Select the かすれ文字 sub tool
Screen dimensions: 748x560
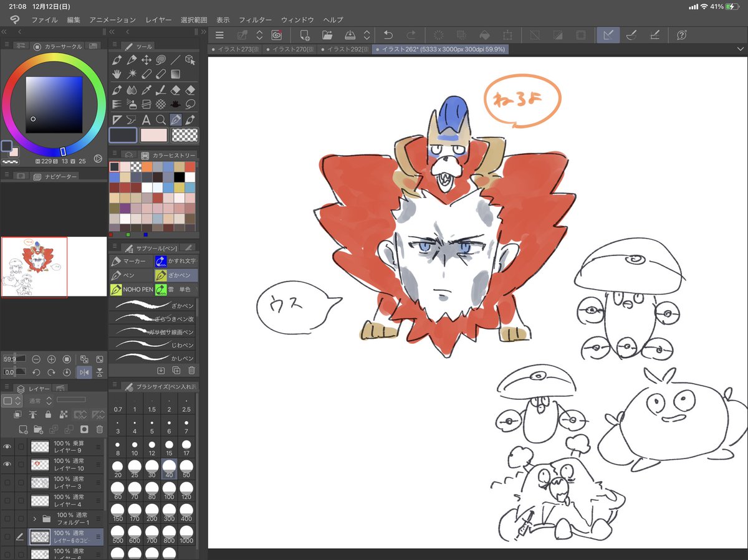coord(176,261)
